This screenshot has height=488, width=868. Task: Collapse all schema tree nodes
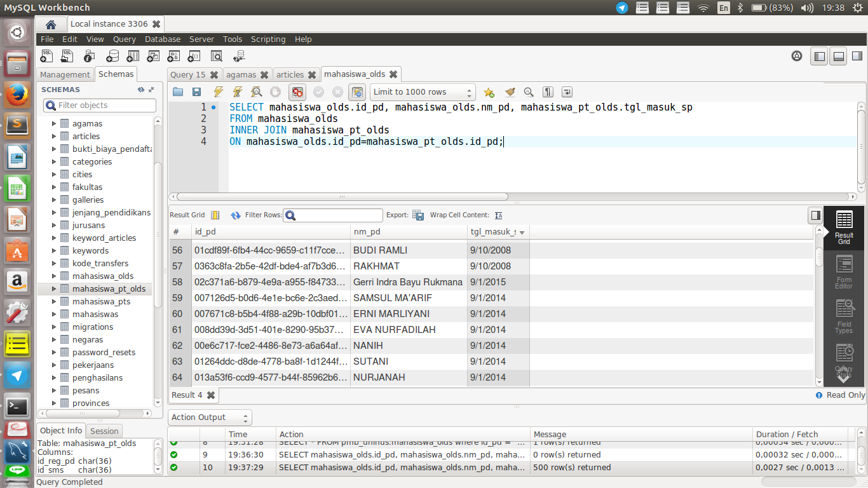click(151, 90)
